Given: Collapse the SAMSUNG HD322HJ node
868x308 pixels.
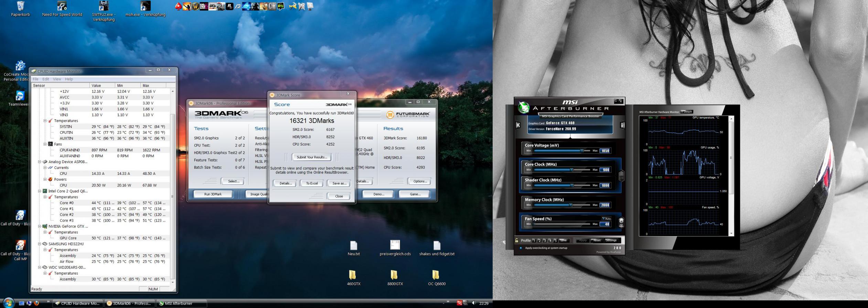Looking at the screenshot, I should tap(40, 244).
